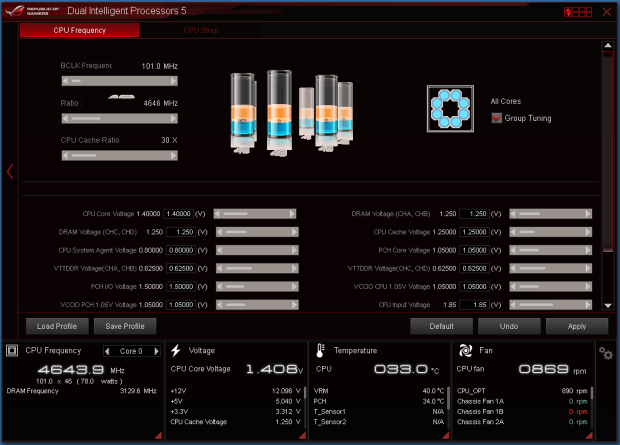Click the CPU System Agent Voltage slider
The height and width of the screenshot is (445, 620).
point(257,250)
